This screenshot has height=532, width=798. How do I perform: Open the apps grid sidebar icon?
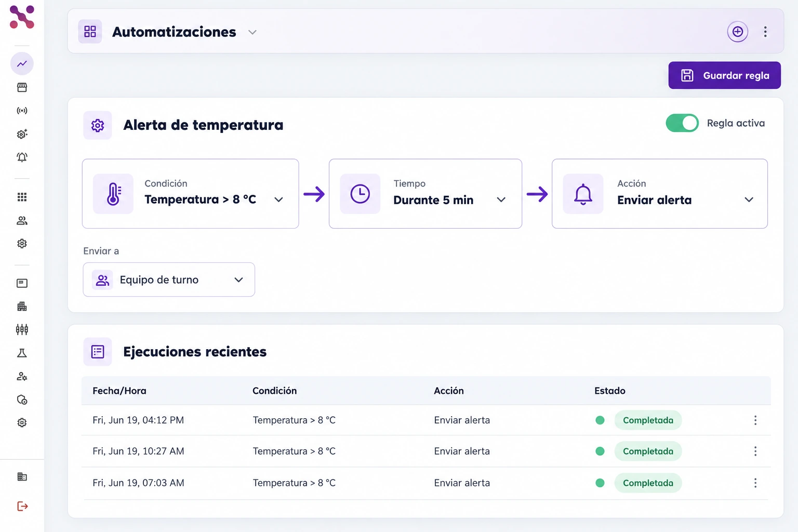click(x=22, y=197)
